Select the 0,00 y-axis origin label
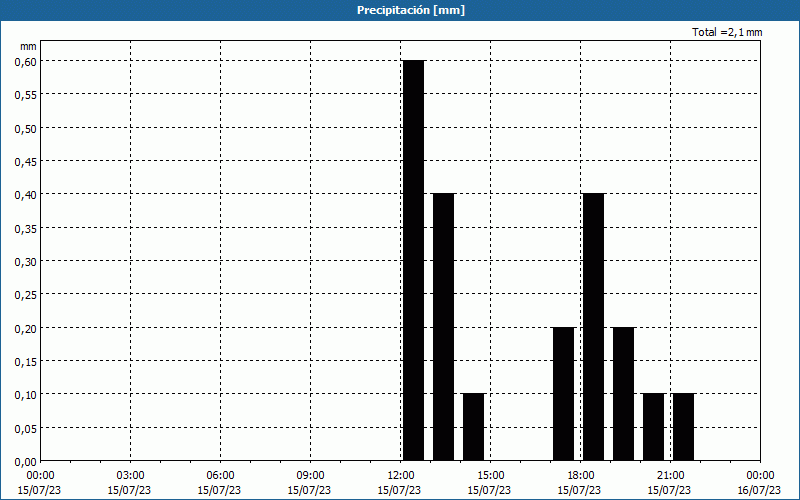The width and height of the screenshot is (800, 500). [26, 462]
